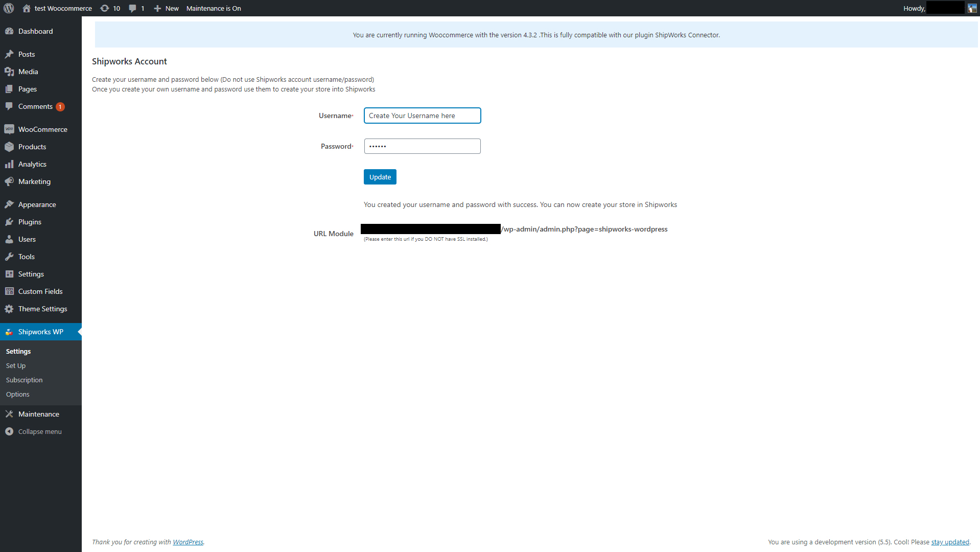The width and height of the screenshot is (980, 552).
Task: Click the Tools wrench icon
Action: point(9,257)
